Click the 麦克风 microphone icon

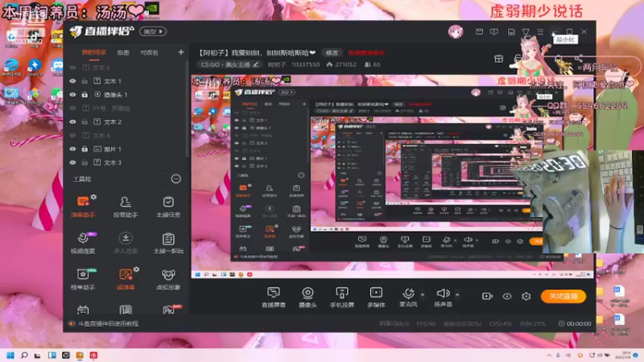tap(408, 293)
